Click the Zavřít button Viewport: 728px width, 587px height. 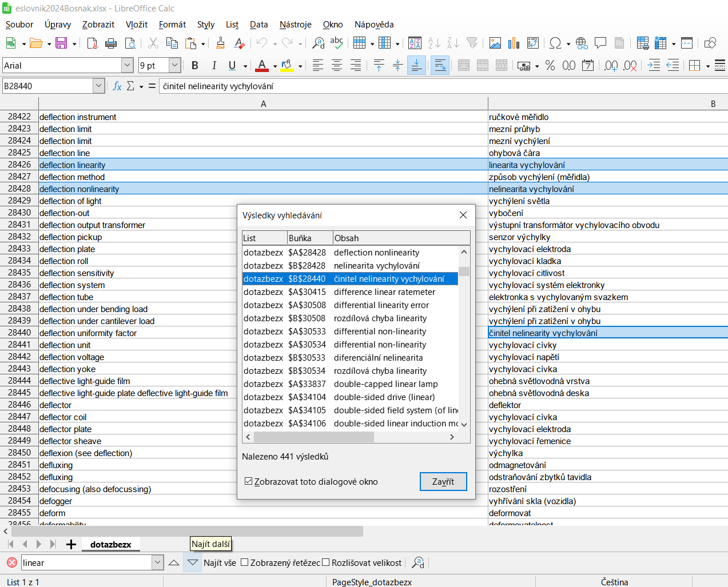tap(443, 482)
